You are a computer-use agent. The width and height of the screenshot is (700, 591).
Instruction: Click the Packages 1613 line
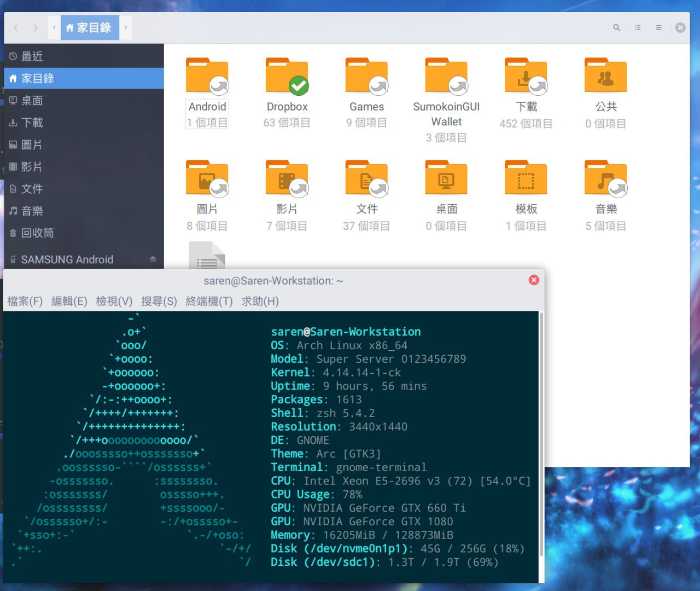tap(316, 399)
